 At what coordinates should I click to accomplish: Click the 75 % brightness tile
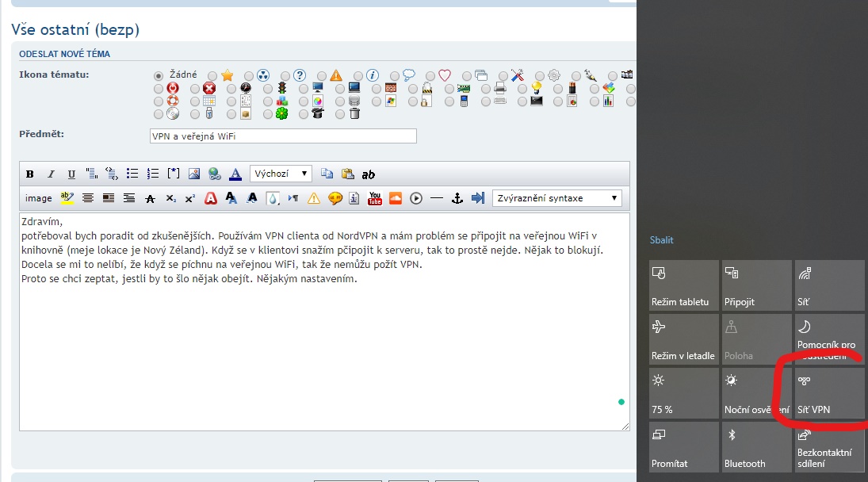683,393
